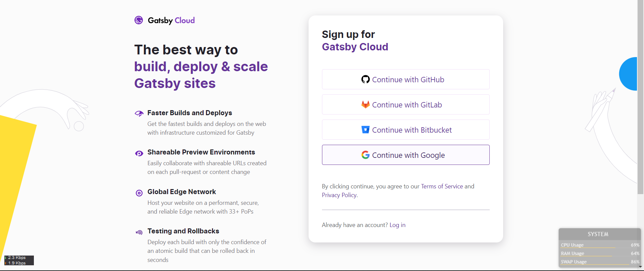Click the Google G icon
The image size is (644, 271).
pyautogui.click(x=366, y=155)
